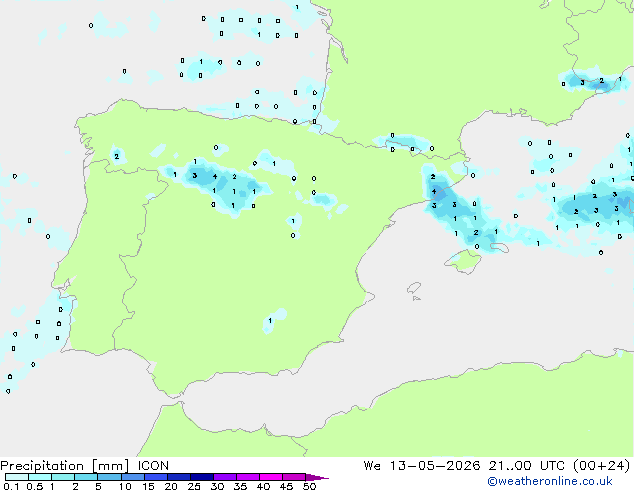Click the 40–45 mm magenta legend swatch

click(x=271, y=477)
